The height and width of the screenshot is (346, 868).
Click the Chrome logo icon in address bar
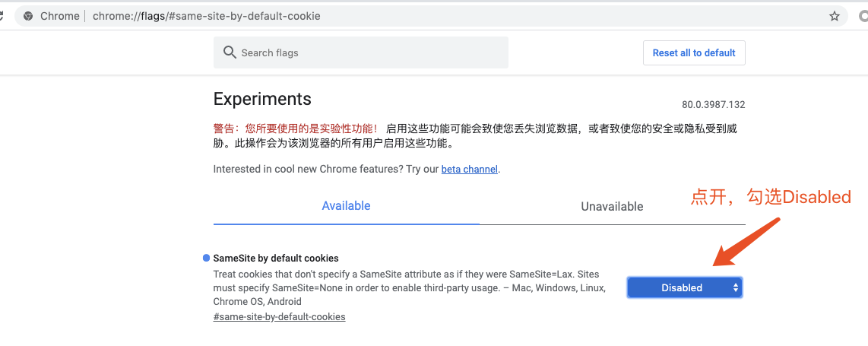(x=27, y=16)
